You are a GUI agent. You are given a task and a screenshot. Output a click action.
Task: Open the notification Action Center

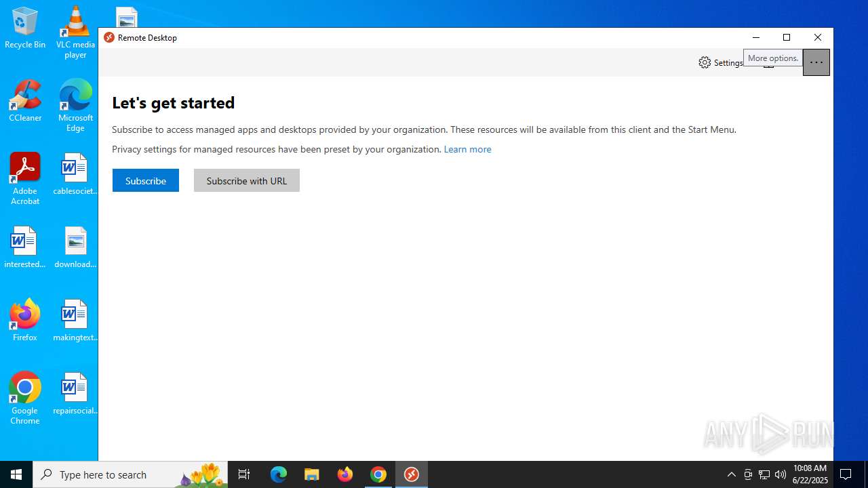[x=846, y=474]
